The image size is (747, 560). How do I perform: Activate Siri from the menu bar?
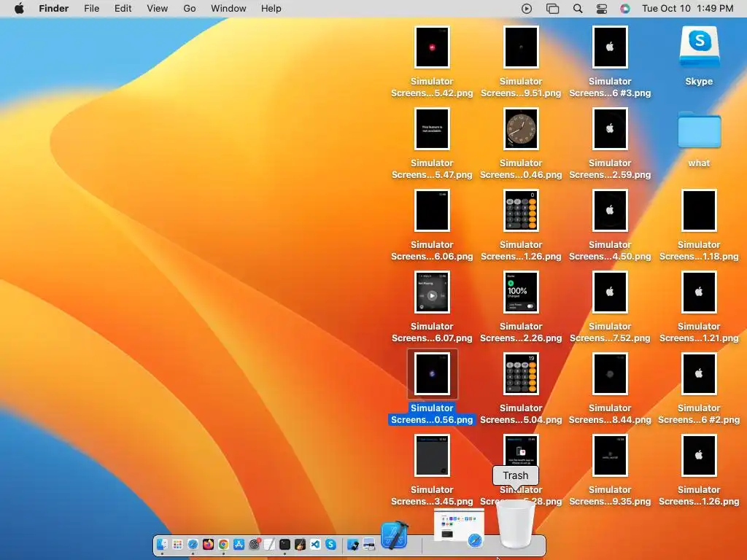coord(625,9)
